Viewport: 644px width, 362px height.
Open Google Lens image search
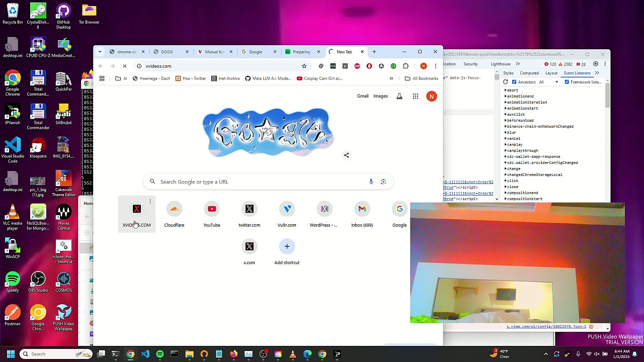(383, 182)
